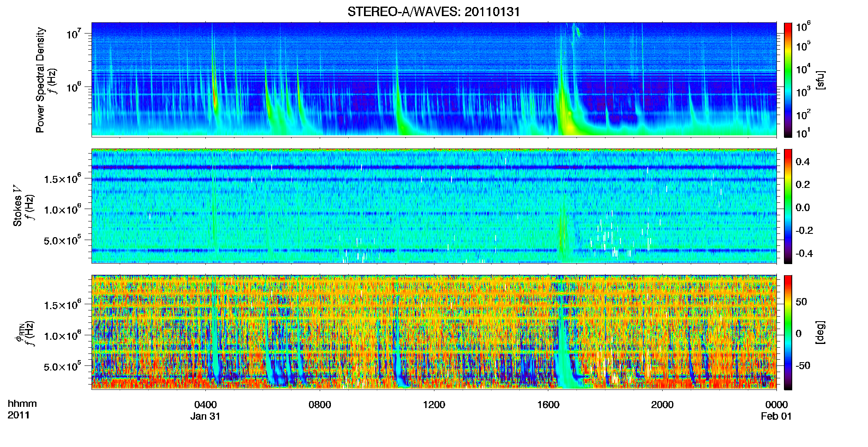The image size is (868, 447).
Task: Click the 1.5×10^6 tick on Stokes V panel
Action: click(x=63, y=178)
